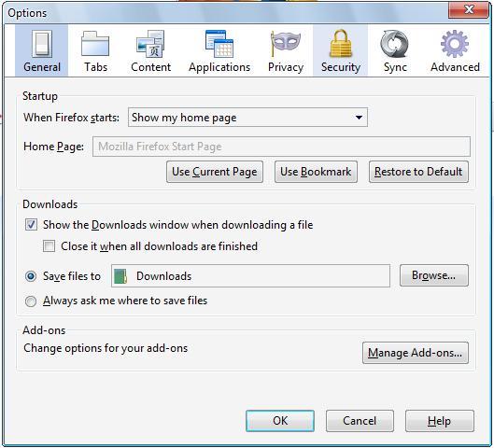This screenshot has height=448, width=494.
Task: Select the Save files to radio button
Action: [31, 276]
